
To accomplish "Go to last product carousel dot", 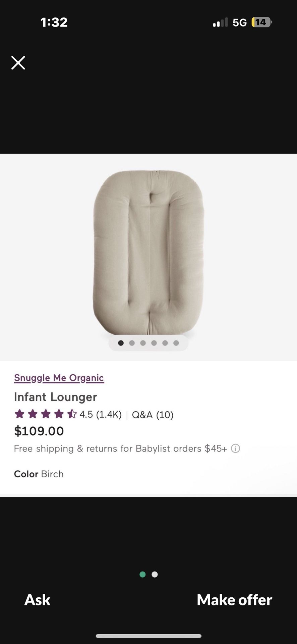I will tap(176, 343).
